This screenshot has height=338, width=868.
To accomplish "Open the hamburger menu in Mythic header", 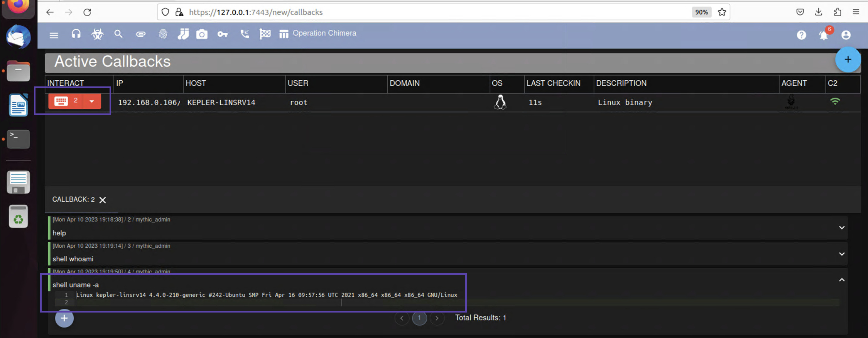I will 54,35.
